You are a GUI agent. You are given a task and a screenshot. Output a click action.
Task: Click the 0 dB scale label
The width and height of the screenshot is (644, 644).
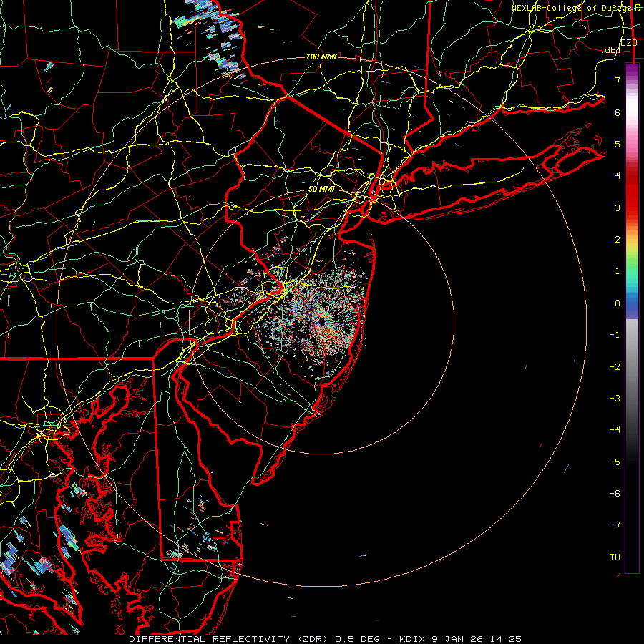[618, 303]
